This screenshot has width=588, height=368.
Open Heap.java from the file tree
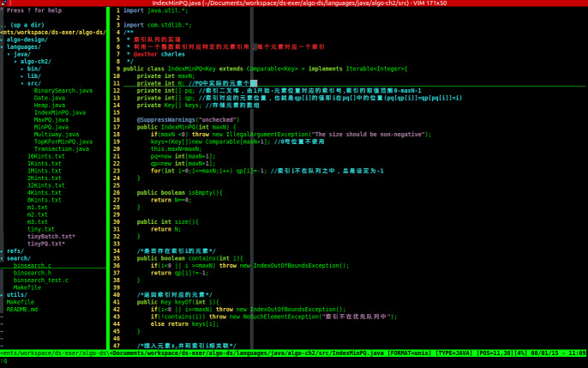[x=49, y=105]
